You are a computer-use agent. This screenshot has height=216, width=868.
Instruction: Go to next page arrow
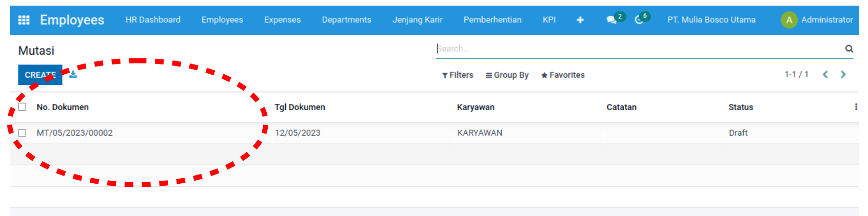843,75
